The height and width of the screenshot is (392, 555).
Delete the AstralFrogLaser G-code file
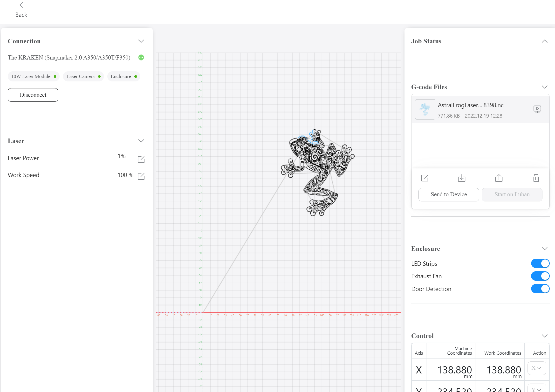536,178
